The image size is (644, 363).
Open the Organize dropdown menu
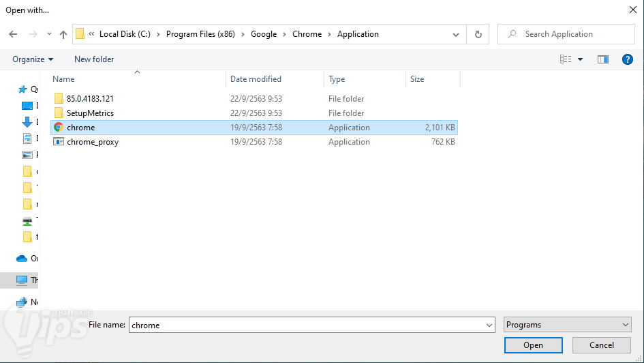tap(33, 59)
